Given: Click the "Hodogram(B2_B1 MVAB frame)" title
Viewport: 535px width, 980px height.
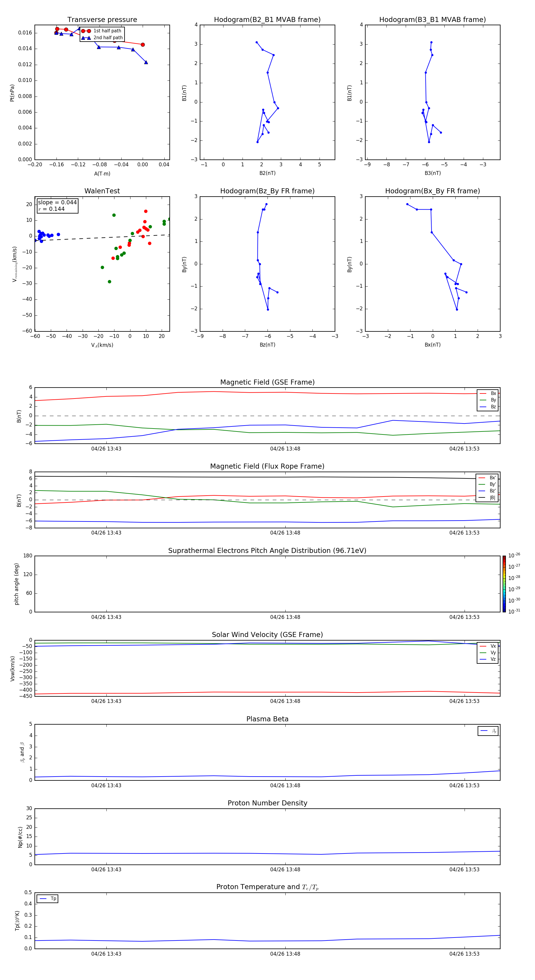Looking at the screenshot, I should click(267, 20).
